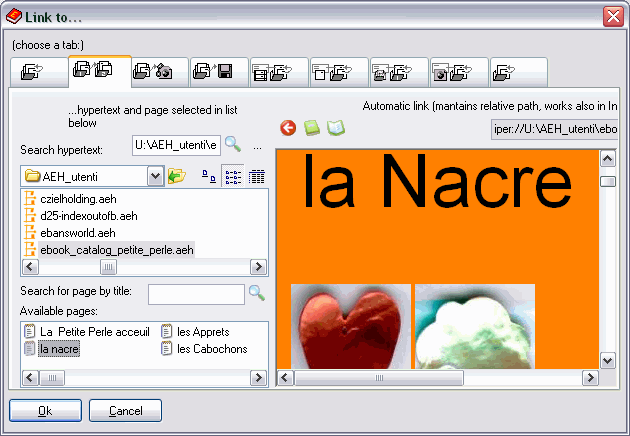This screenshot has width=630, height=436.
Task: Click the Ok button
Action: coord(45,411)
